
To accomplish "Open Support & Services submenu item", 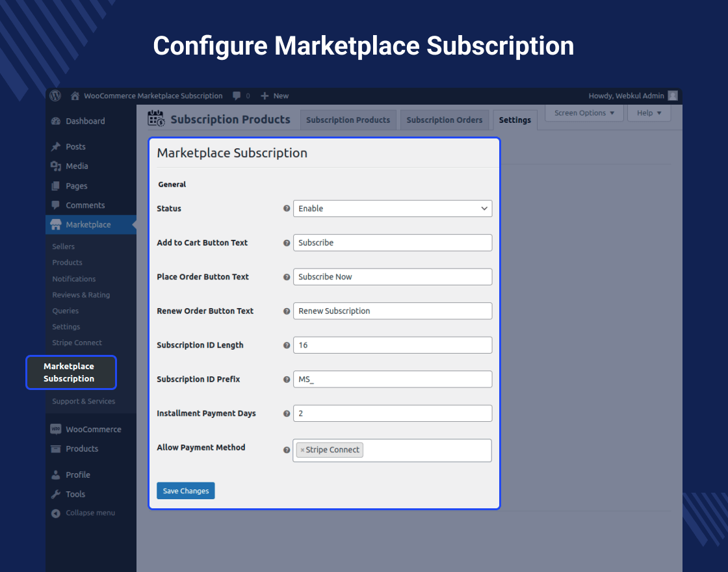I will (84, 401).
